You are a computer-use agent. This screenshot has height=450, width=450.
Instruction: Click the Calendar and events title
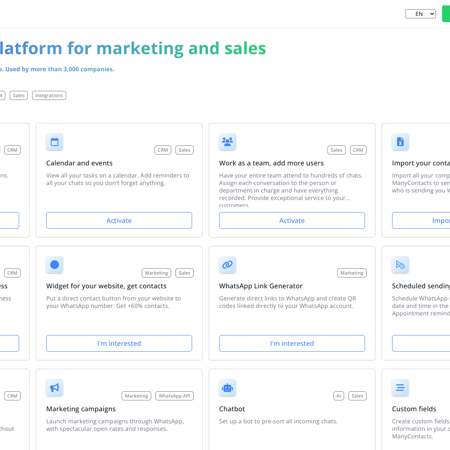coord(79,163)
